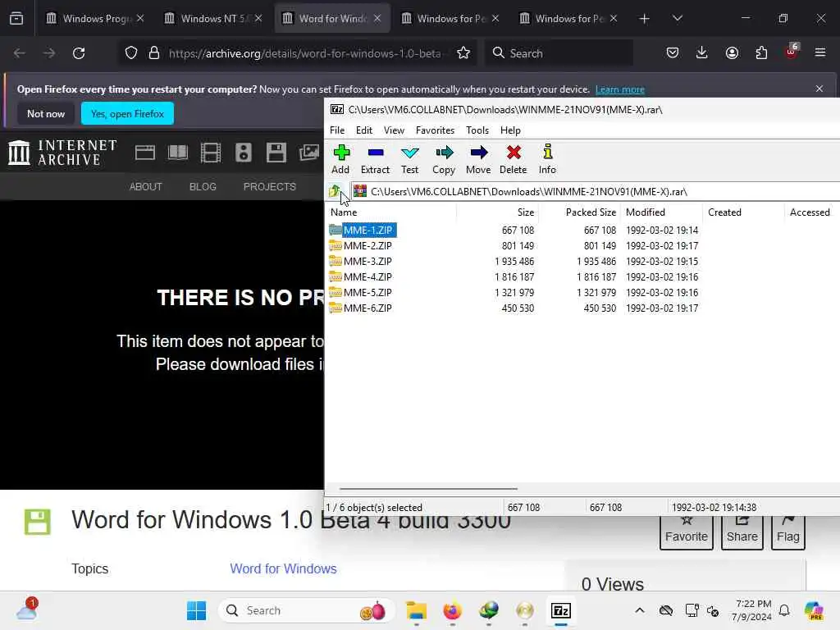
Task: Open the ABOUT link
Action: (x=146, y=186)
